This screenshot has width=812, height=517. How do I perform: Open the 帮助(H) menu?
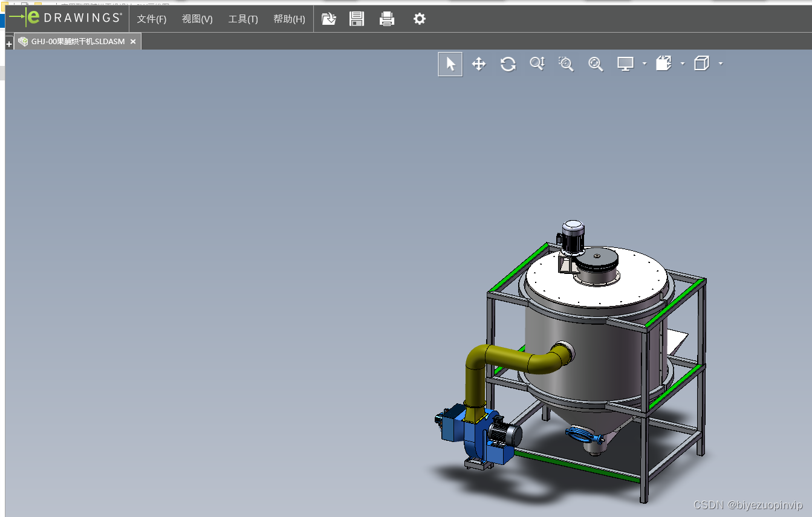pos(289,19)
